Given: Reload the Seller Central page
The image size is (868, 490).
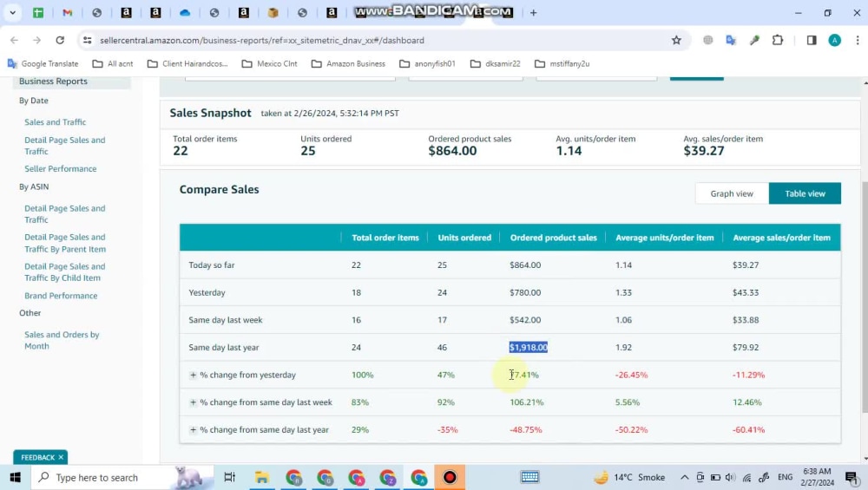Looking at the screenshot, I should (60, 41).
